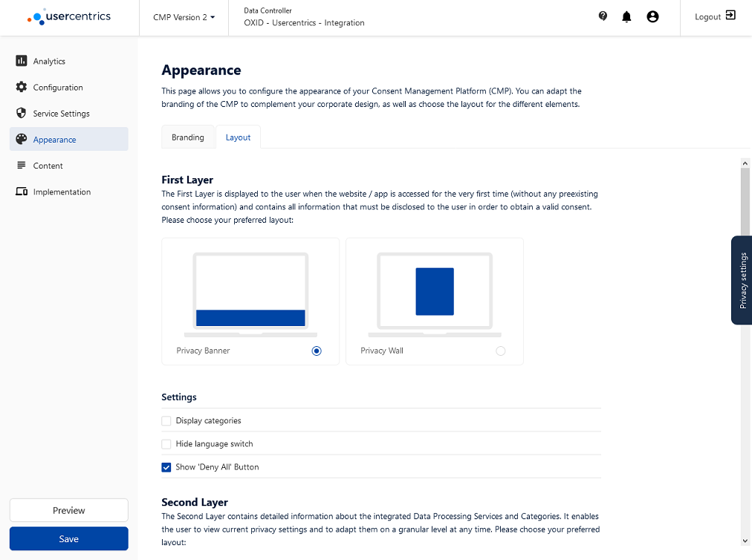Click the Preview button
Screen dimensions: 752x560
(x=69, y=510)
